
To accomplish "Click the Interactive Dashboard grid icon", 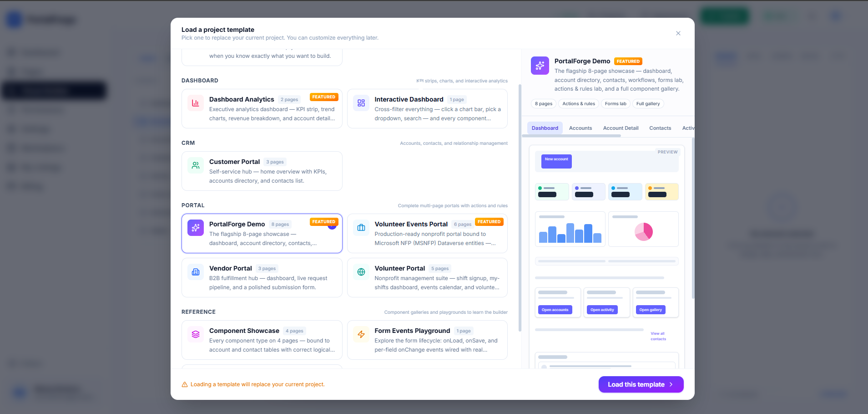I will [x=361, y=103].
